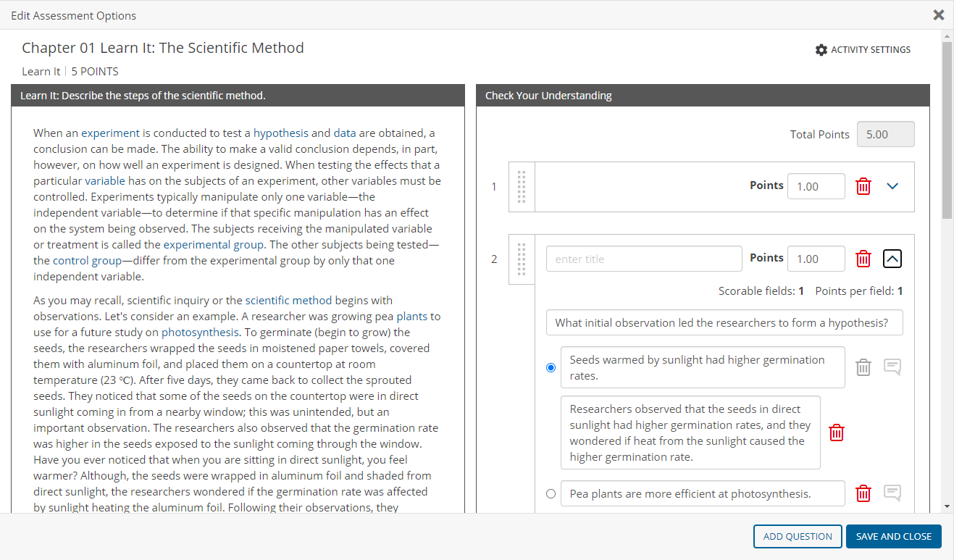Click the Add Question button
This screenshot has width=954, height=560.
[797, 536]
